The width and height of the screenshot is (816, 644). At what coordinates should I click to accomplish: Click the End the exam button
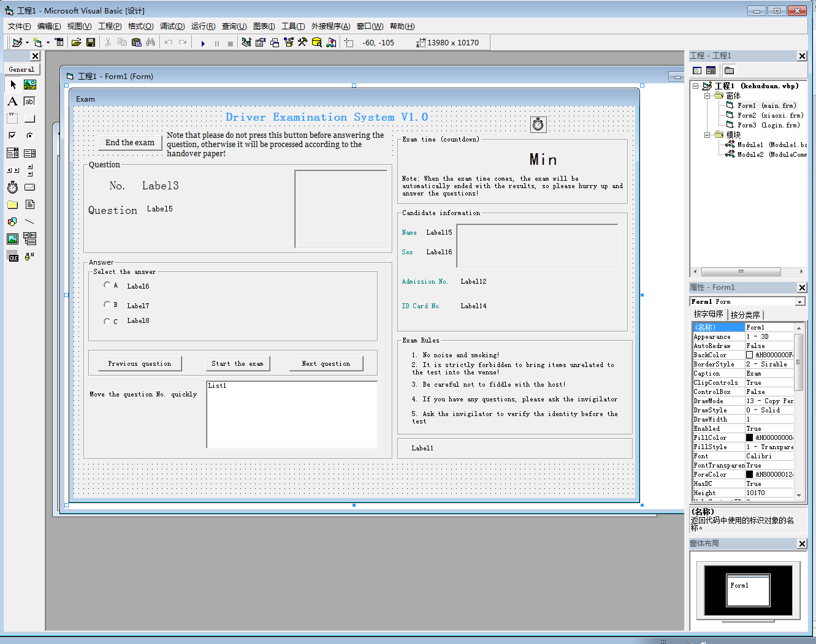coord(130,143)
